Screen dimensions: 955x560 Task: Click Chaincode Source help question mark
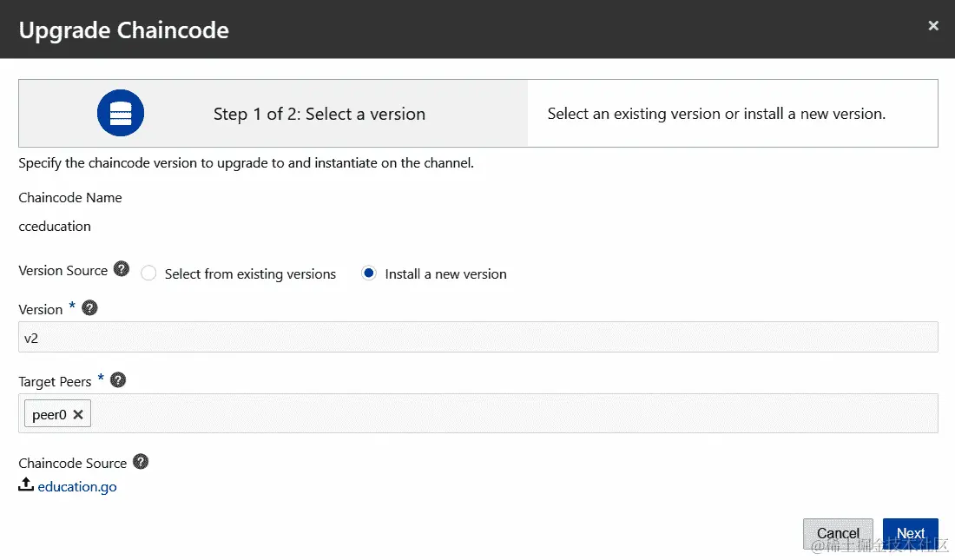point(141,462)
